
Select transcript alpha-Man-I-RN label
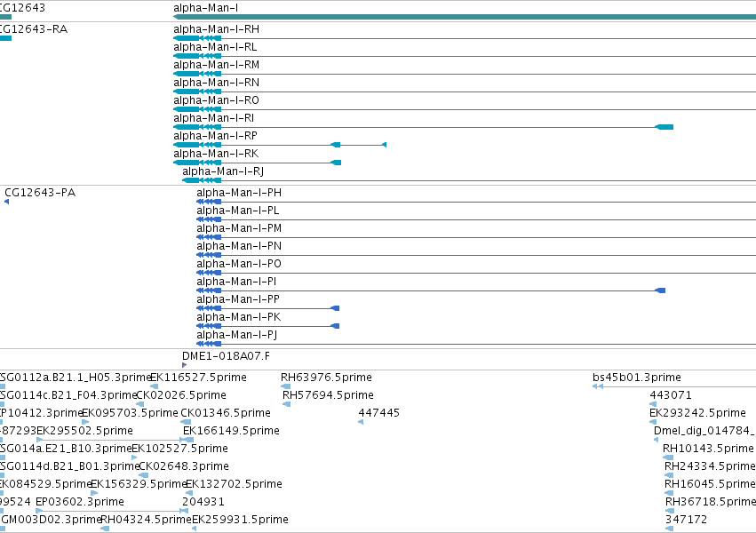click(216, 83)
